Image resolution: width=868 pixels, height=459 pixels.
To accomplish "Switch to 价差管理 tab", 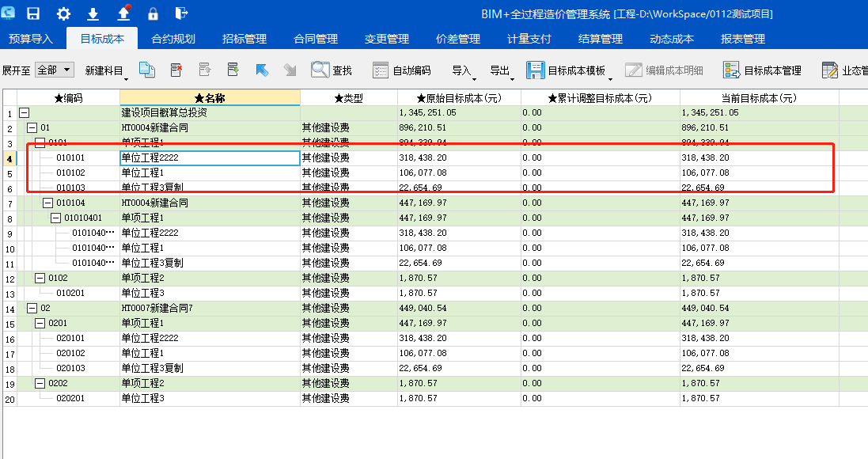I will point(458,39).
